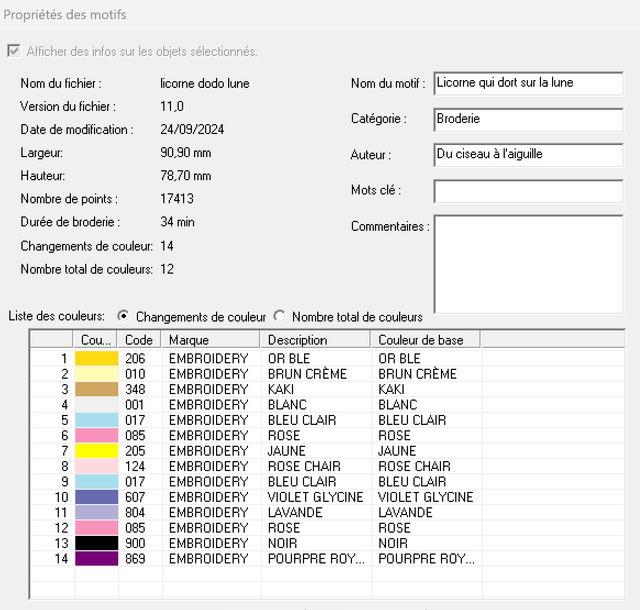
Task: Click the light blue swatch in row 5
Action: coord(97,420)
